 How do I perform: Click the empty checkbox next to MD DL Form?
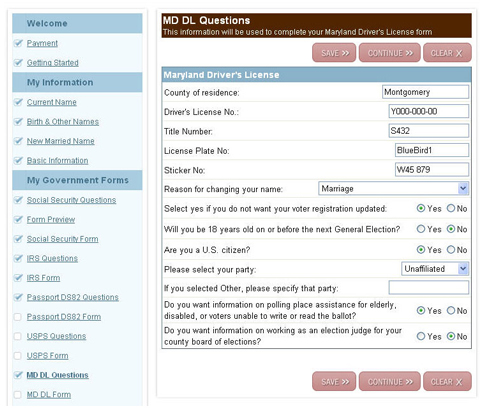tap(18, 395)
